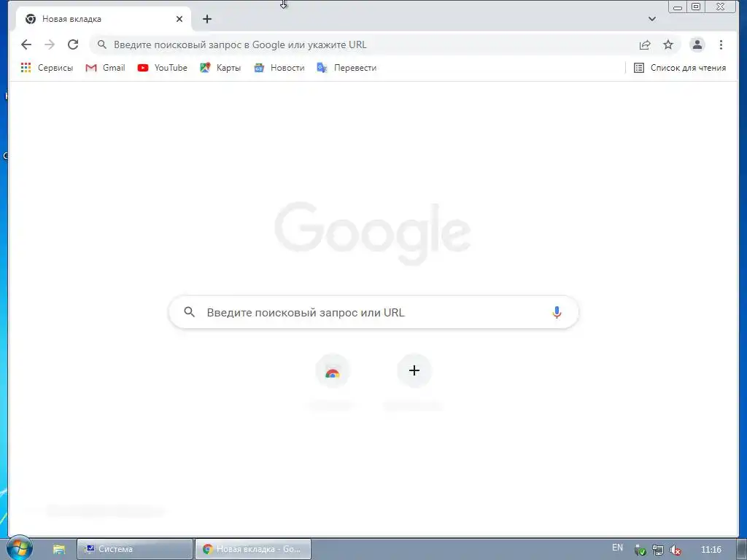Screen dimensions: 747x560
Task: Open Windows Explorer from the taskbar
Action: pos(59,550)
